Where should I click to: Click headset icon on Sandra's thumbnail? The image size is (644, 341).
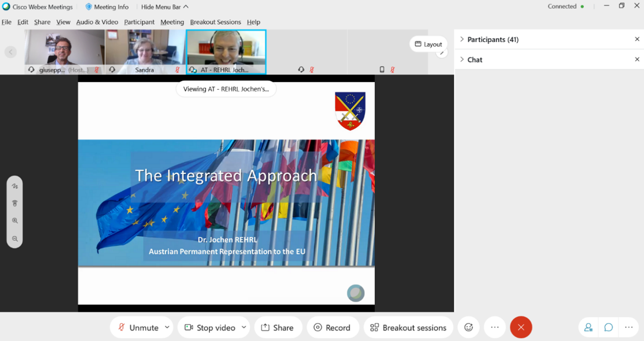(x=112, y=70)
